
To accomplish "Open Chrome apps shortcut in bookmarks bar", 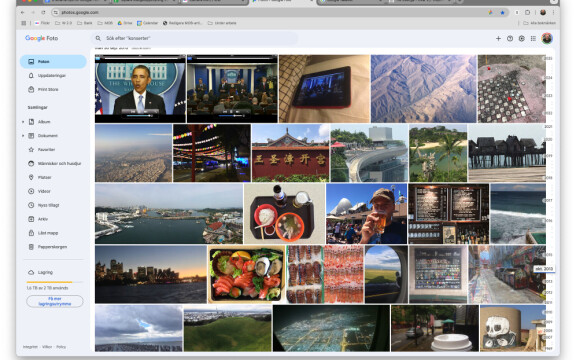I will (24, 23).
